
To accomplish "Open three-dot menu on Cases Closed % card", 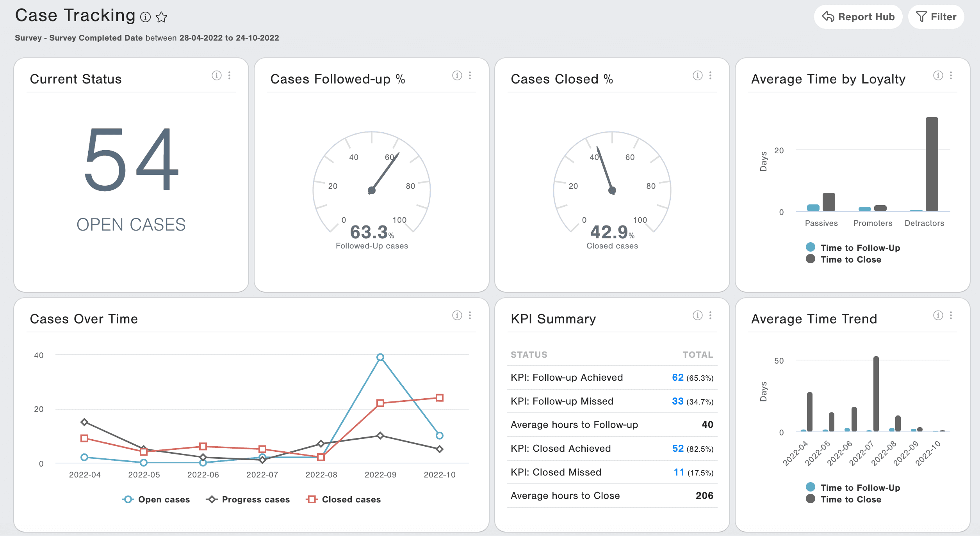I will [711, 75].
